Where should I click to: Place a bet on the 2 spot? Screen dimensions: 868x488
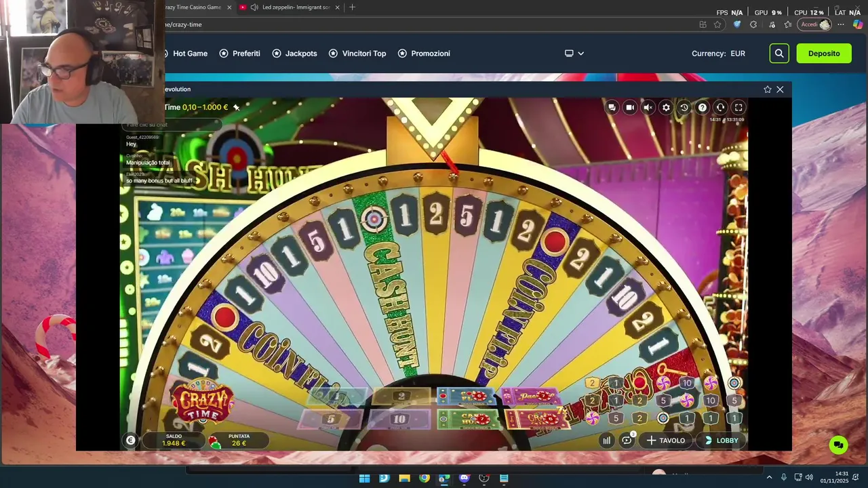point(401,396)
